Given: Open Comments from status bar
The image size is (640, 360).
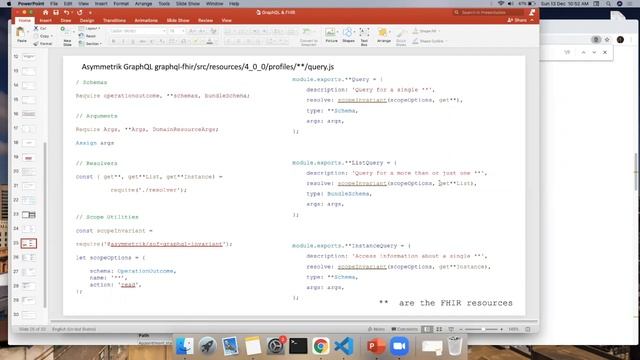Looking at the screenshot, I should [404, 329].
